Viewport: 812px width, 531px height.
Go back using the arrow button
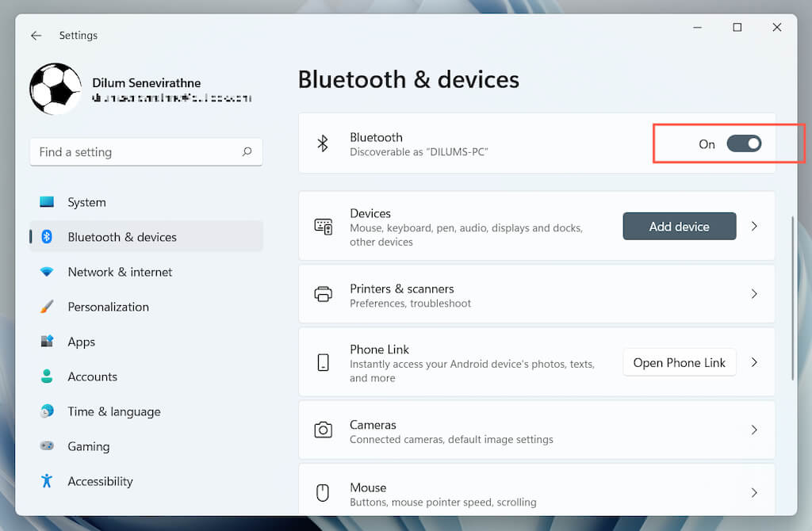36,35
